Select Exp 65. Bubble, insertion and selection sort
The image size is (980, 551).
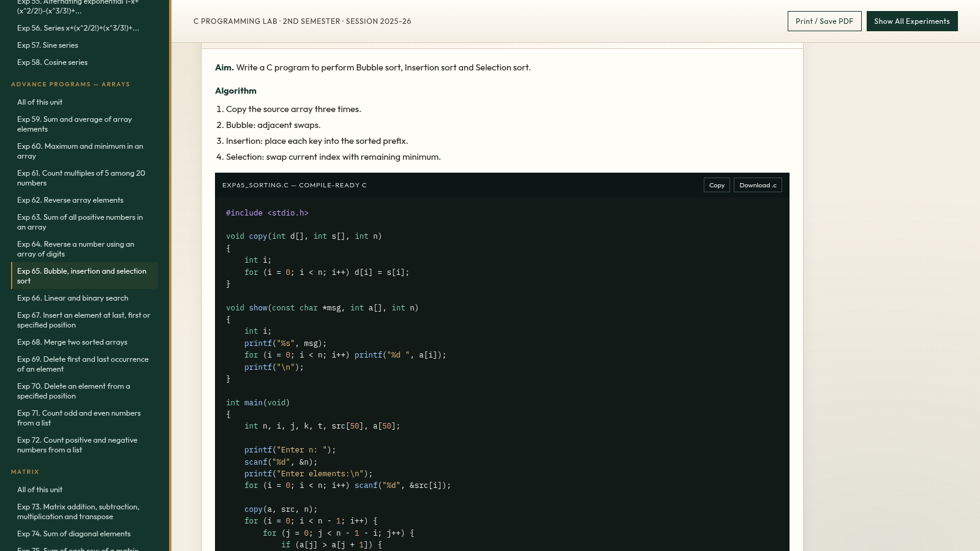(x=85, y=276)
